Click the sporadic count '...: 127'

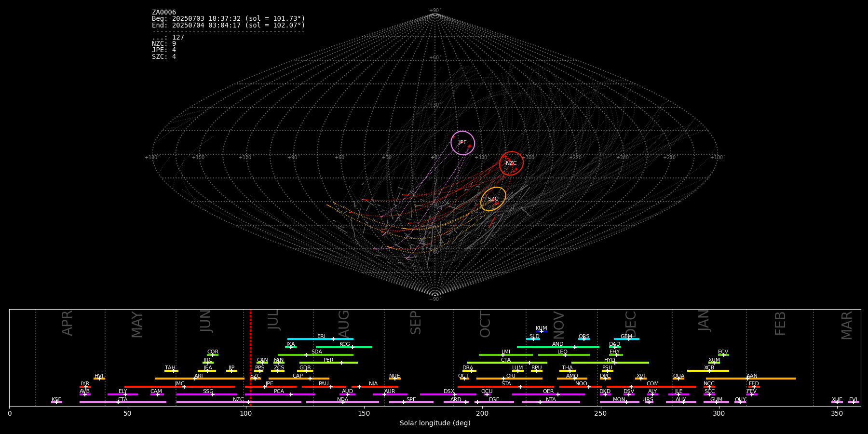168,37
